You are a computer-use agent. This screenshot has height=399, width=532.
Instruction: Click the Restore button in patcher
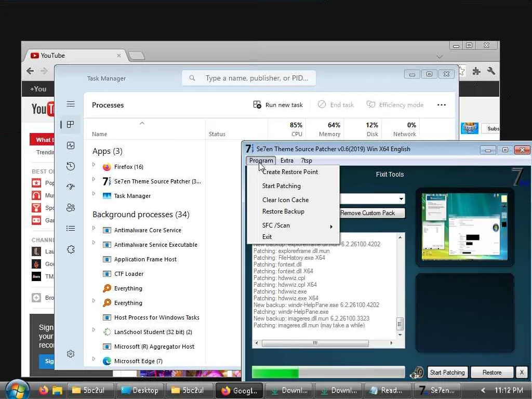tap(491, 373)
